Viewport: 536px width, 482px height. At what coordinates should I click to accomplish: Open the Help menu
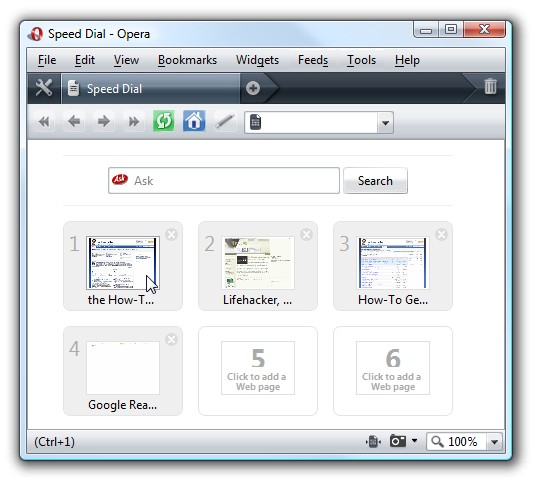407,60
